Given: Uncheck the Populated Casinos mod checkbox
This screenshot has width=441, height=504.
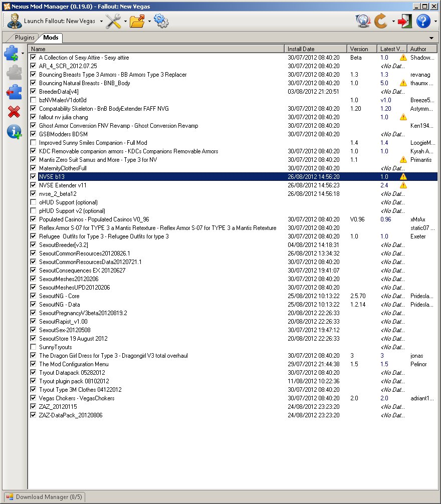Looking at the screenshot, I should [33, 219].
